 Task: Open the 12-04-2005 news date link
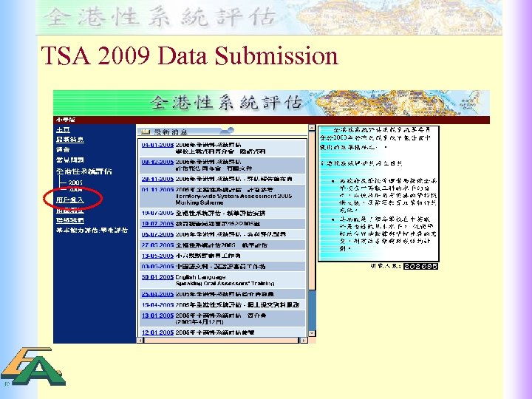157,332
